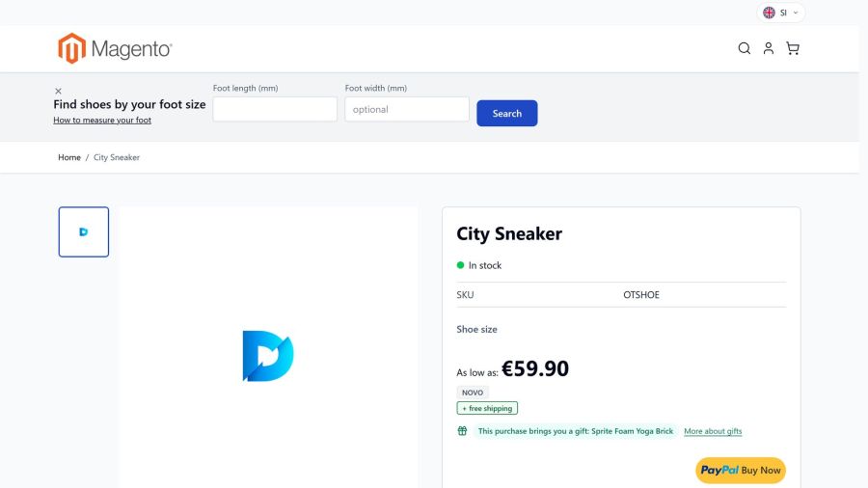868x488 pixels.
Task: Click the gift message Sprite Foam Yoga Brick
Action: (x=576, y=431)
